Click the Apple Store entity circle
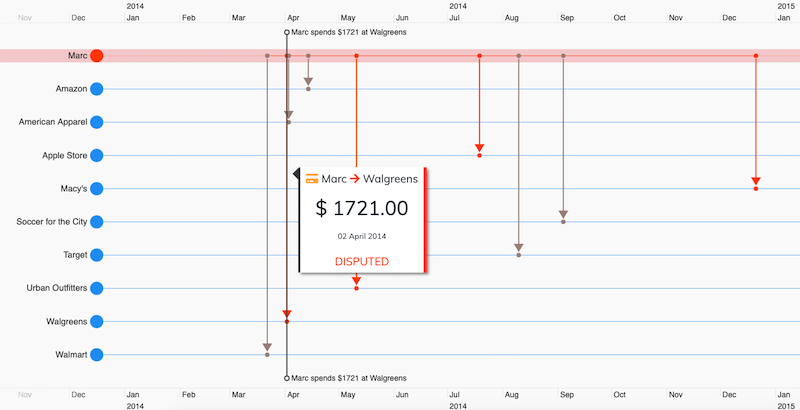 (96, 156)
